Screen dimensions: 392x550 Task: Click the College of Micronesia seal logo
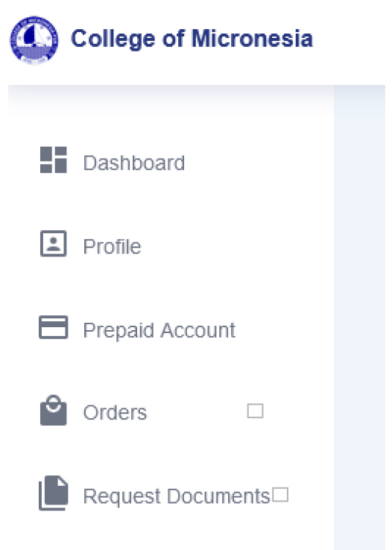pos(34,40)
